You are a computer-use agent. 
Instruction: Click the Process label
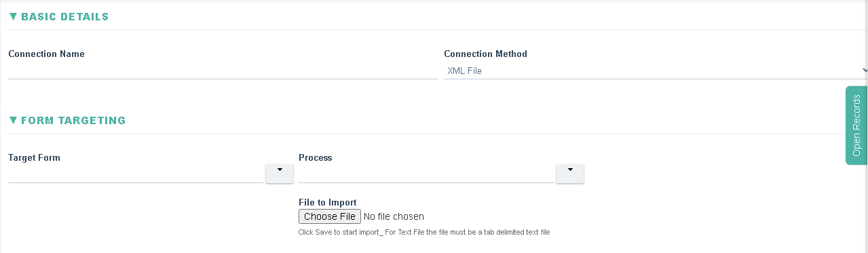point(316,157)
